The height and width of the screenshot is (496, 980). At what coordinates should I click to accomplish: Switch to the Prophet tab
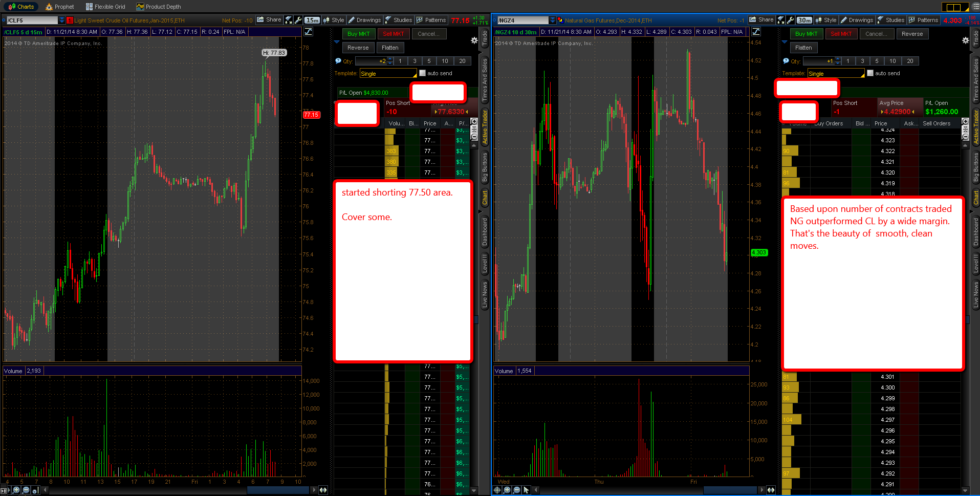click(59, 7)
